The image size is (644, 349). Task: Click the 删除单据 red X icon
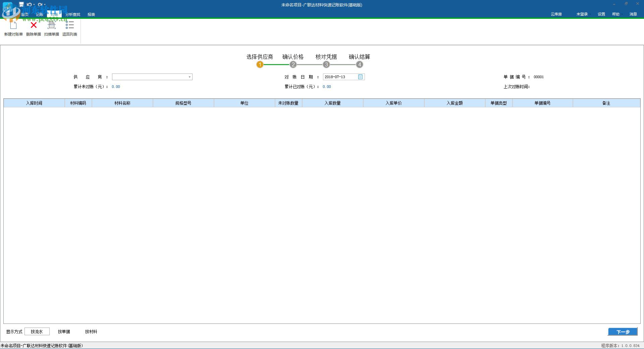34,25
